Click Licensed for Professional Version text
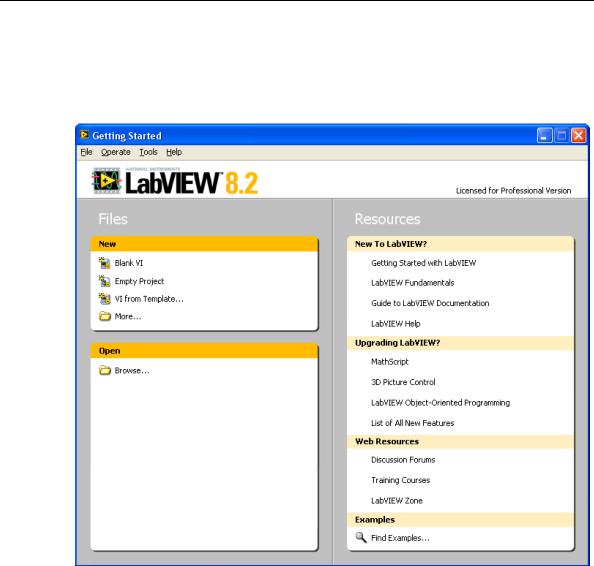 (x=513, y=191)
